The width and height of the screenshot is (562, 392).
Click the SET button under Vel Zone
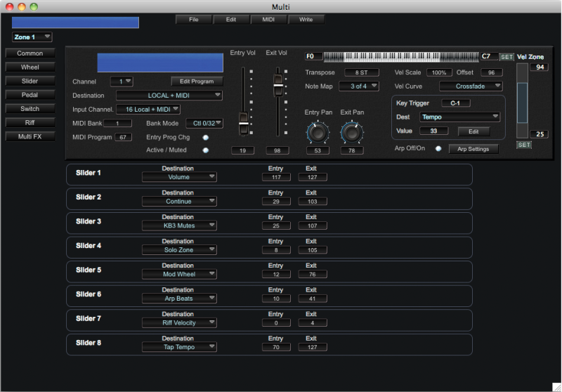(x=524, y=145)
